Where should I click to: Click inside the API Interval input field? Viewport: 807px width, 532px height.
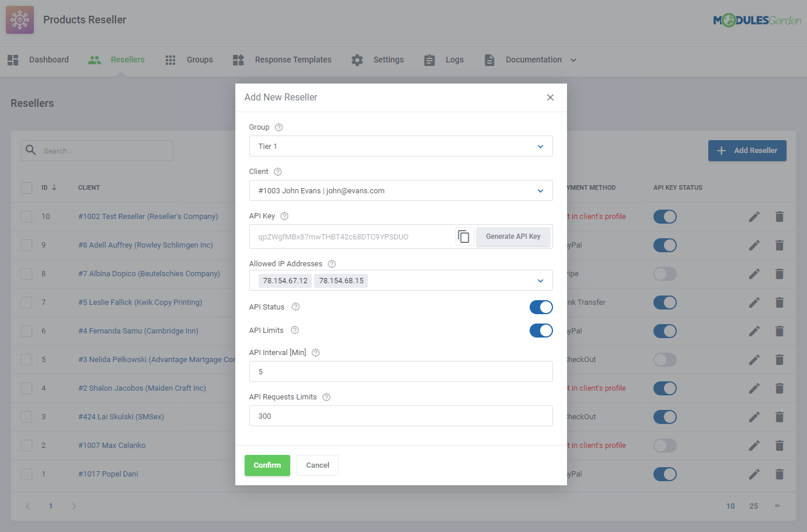click(401, 371)
